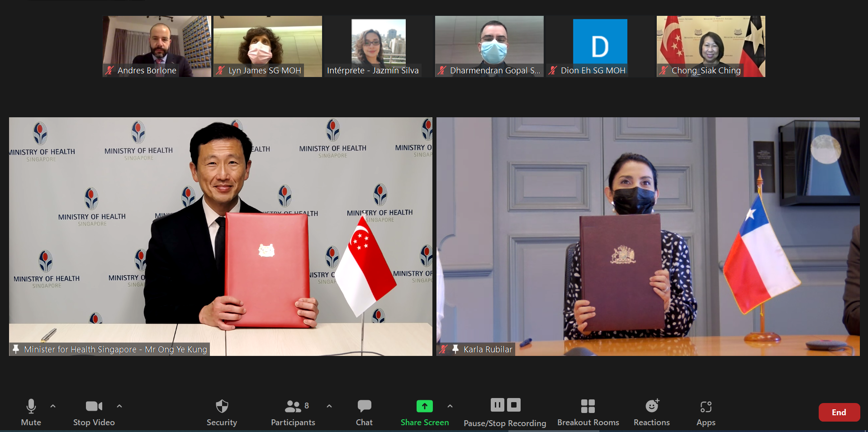Open video options arrow beside Stop Video
Image resolution: width=868 pixels, height=432 pixels.
tap(119, 406)
